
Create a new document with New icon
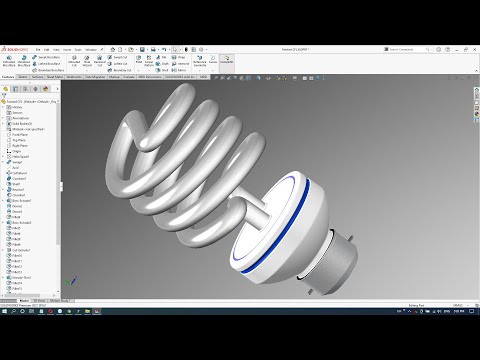[x=120, y=49]
